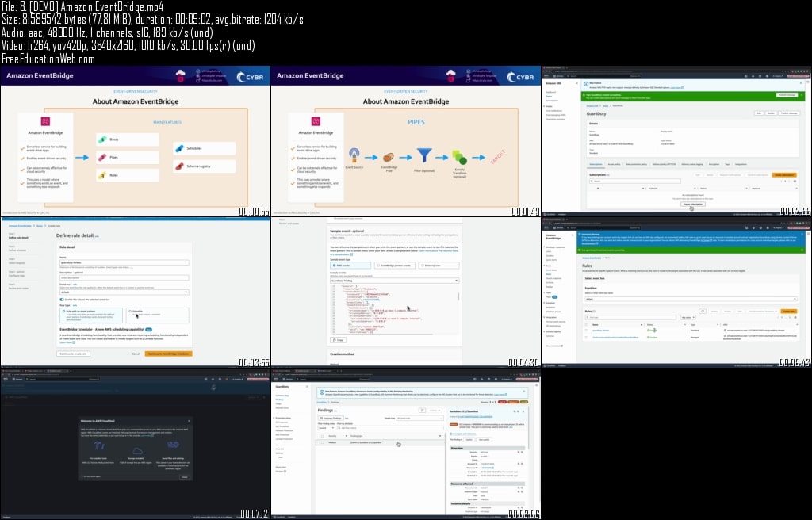Screen dimensions: 812x520
Task: Click the refresh icon in the GuardDuty Findings header
Action: [422, 410]
